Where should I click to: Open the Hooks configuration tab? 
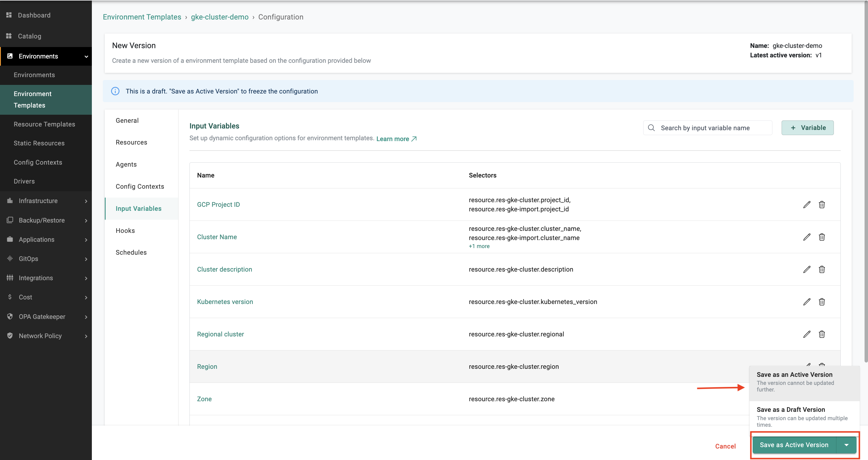coord(142,231)
